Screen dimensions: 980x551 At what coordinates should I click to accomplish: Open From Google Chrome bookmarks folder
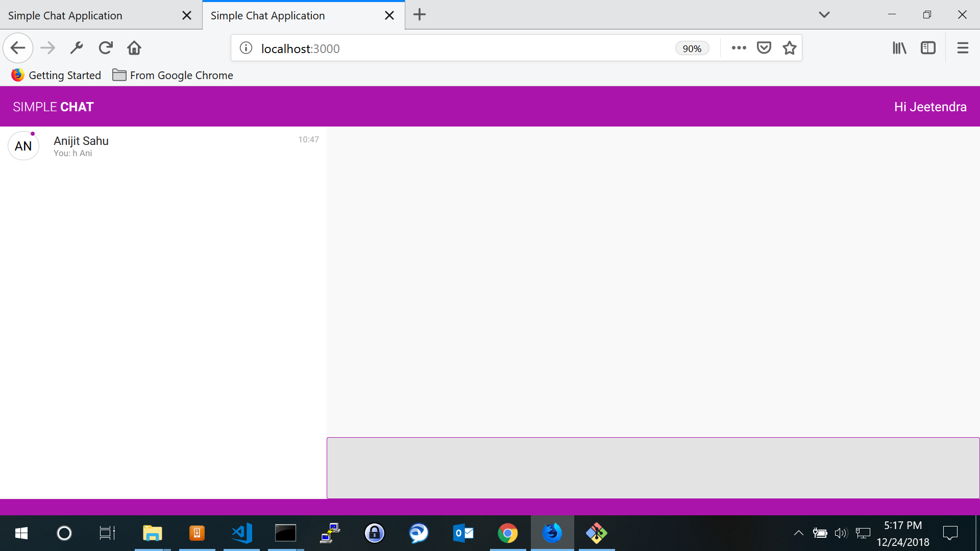173,76
